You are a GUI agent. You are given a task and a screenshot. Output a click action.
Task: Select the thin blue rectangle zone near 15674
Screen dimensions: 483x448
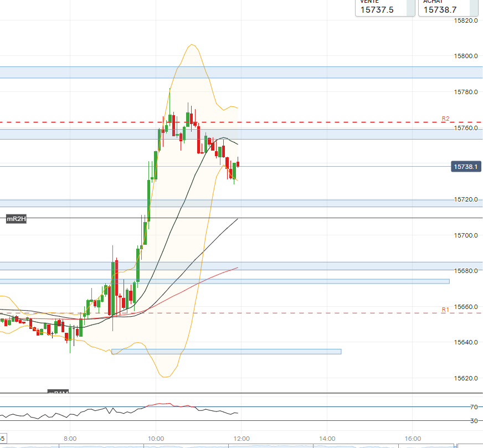(x=224, y=281)
